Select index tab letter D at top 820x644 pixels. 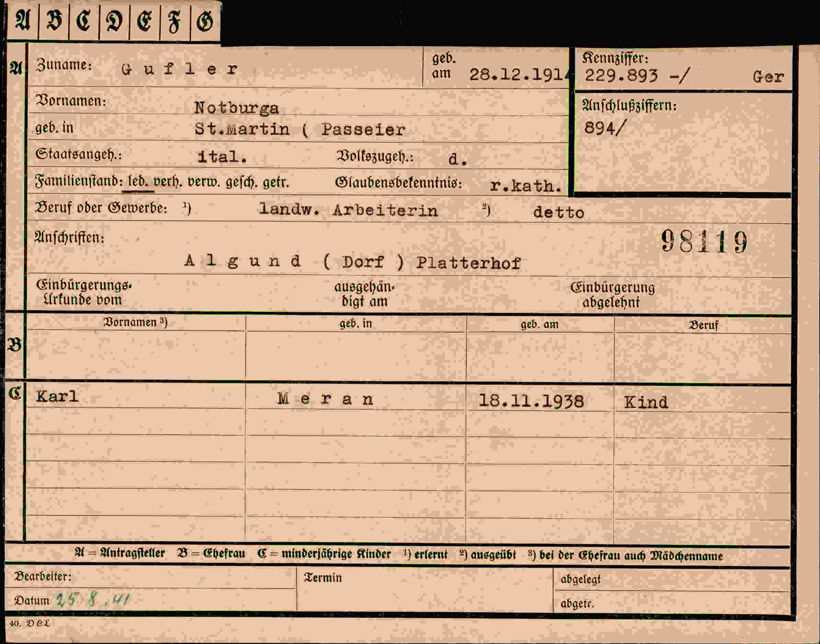tap(114, 21)
